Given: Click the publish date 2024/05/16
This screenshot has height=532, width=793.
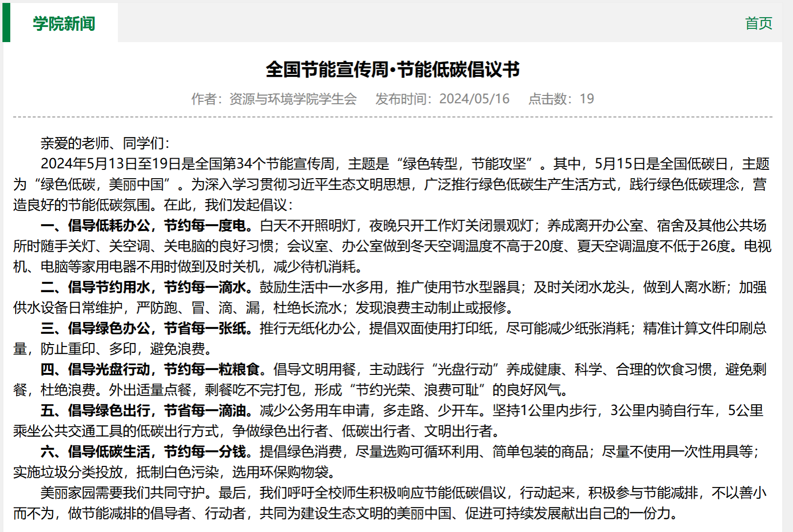Looking at the screenshot, I should pyautogui.click(x=474, y=99).
